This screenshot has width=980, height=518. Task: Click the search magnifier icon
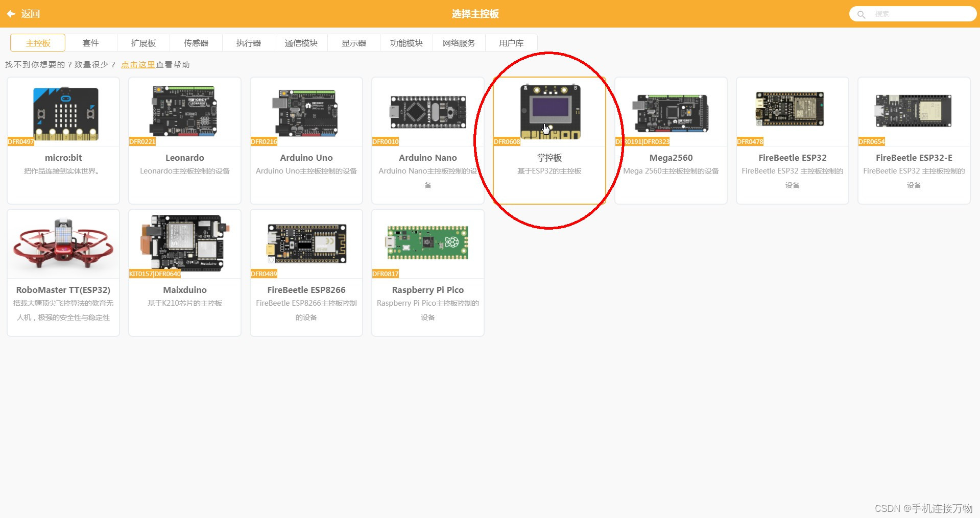861,14
